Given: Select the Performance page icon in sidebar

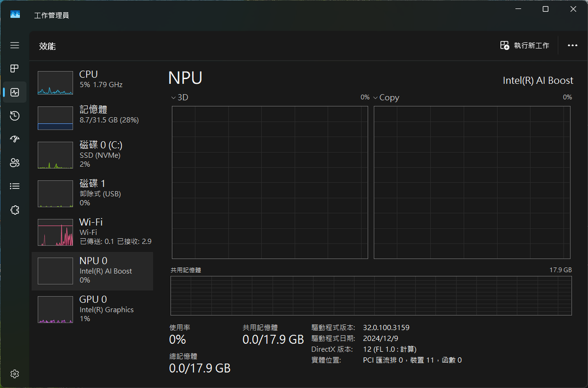Looking at the screenshot, I should [15, 92].
